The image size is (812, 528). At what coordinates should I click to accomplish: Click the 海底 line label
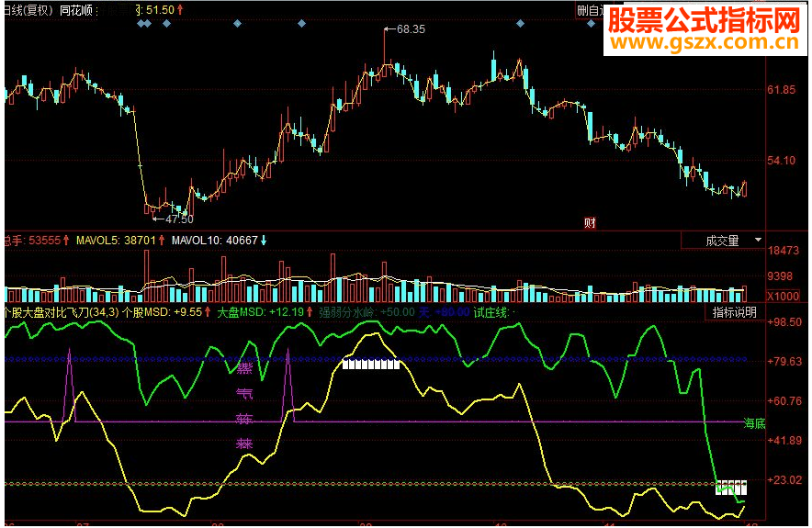coord(754,423)
